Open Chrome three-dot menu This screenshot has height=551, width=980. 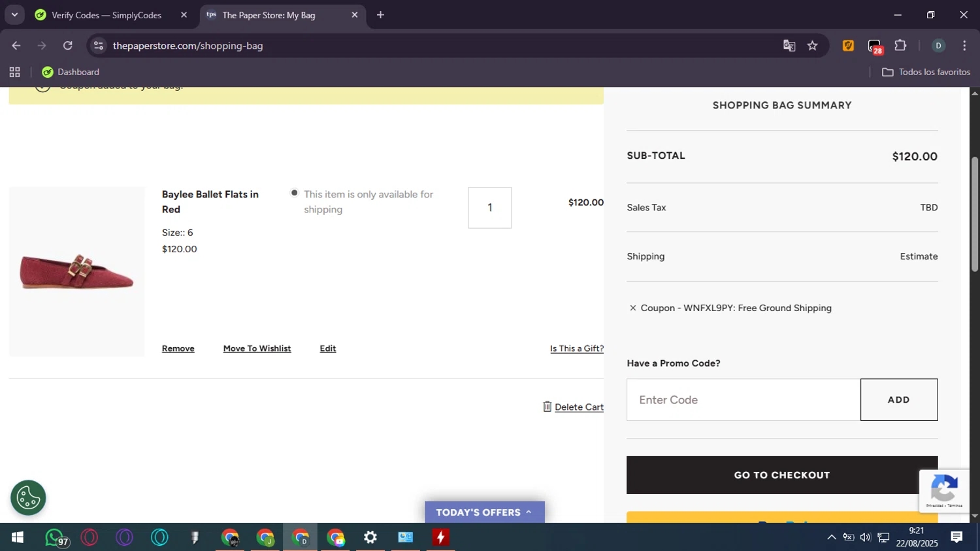point(964,46)
